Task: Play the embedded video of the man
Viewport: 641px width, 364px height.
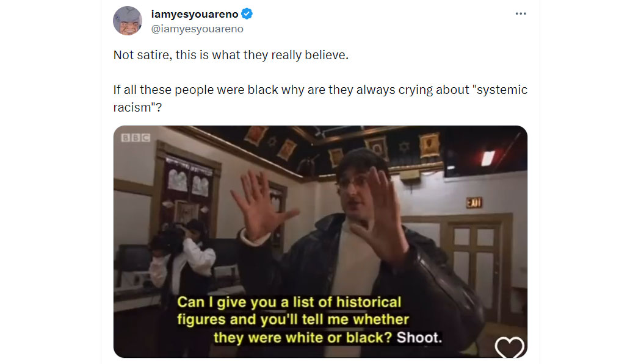Action: [320, 241]
